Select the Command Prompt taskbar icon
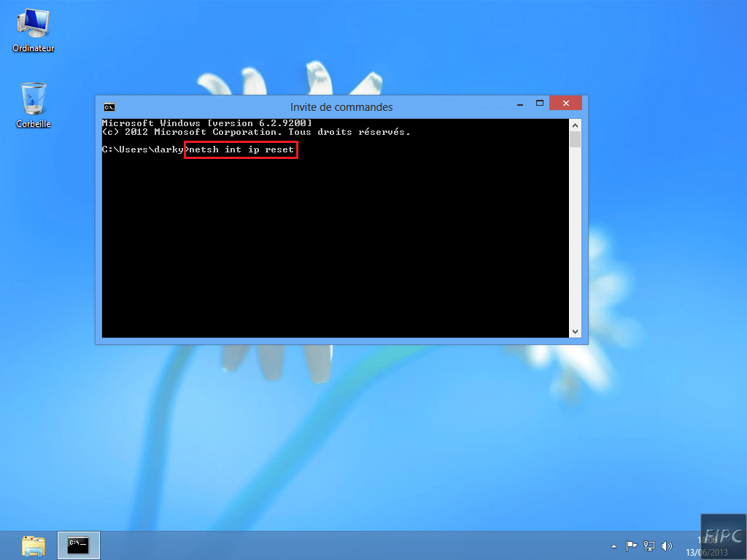 [x=77, y=545]
